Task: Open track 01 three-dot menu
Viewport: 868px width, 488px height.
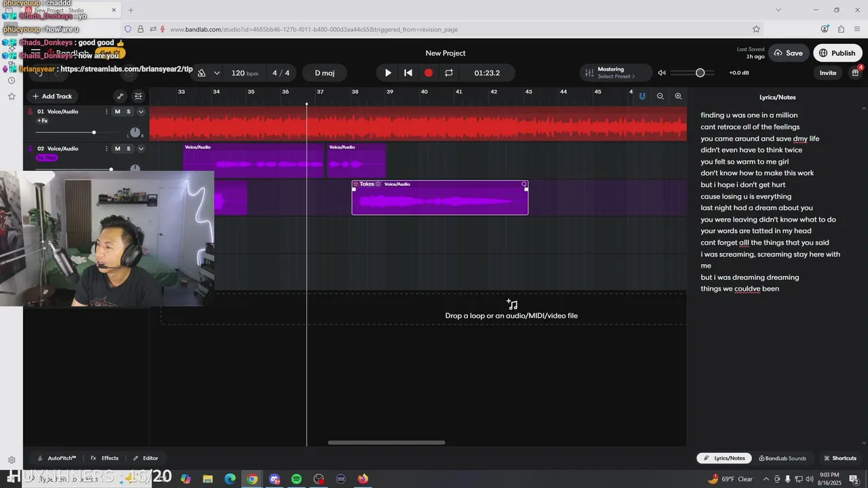Action: pyautogui.click(x=106, y=112)
